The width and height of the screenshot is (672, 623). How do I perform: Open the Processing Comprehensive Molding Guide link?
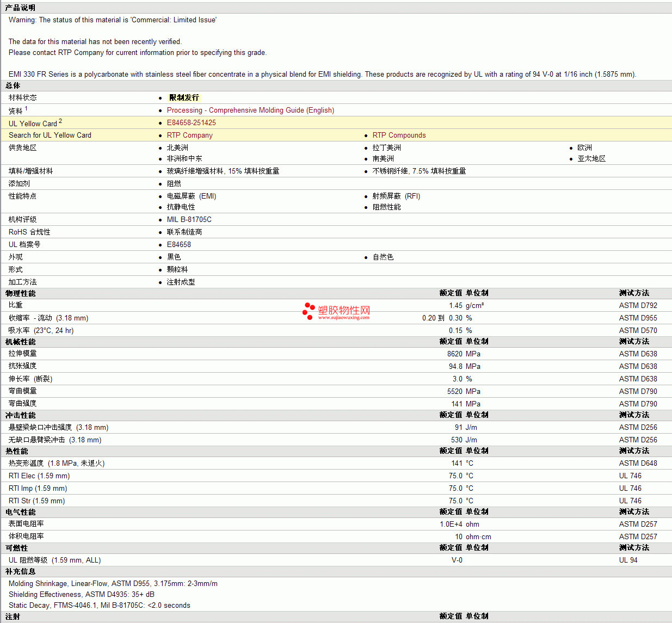click(250, 110)
